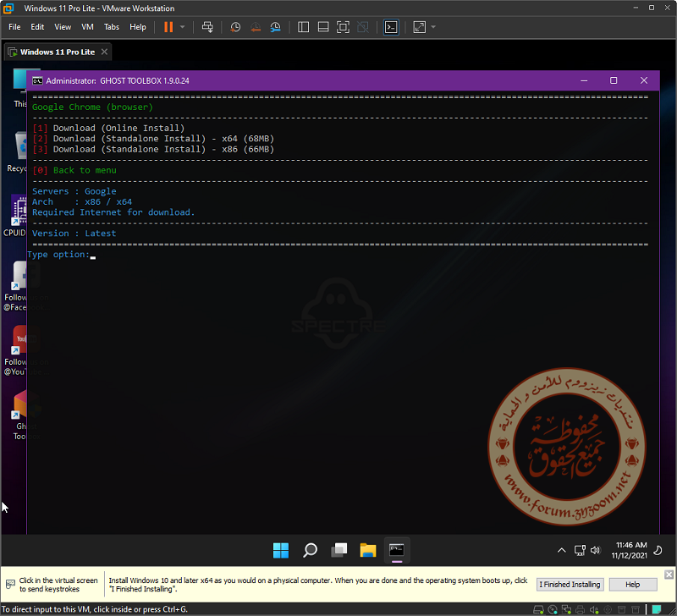This screenshot has width=677, height=616.
Task: Open the Edit menu
Action: pyautogui.click(x=37, y=27)
